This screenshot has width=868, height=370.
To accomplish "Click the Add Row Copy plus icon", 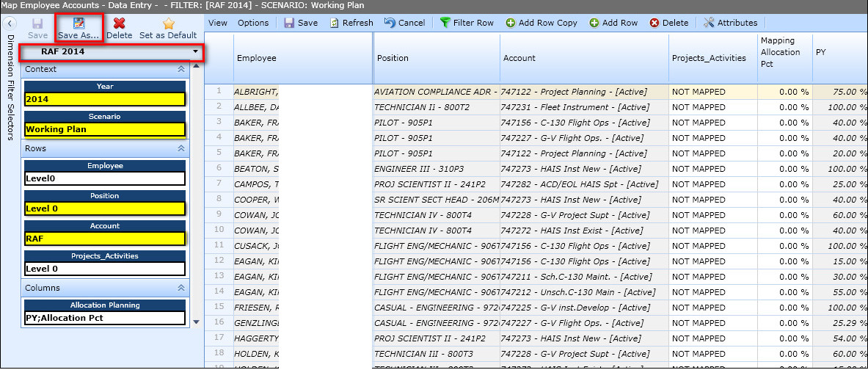I will 511,23.
